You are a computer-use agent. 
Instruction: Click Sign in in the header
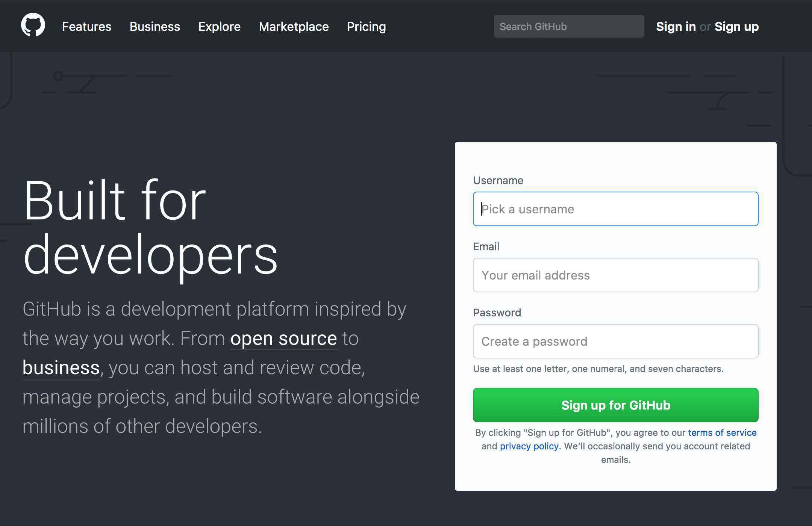click(676, 27)
